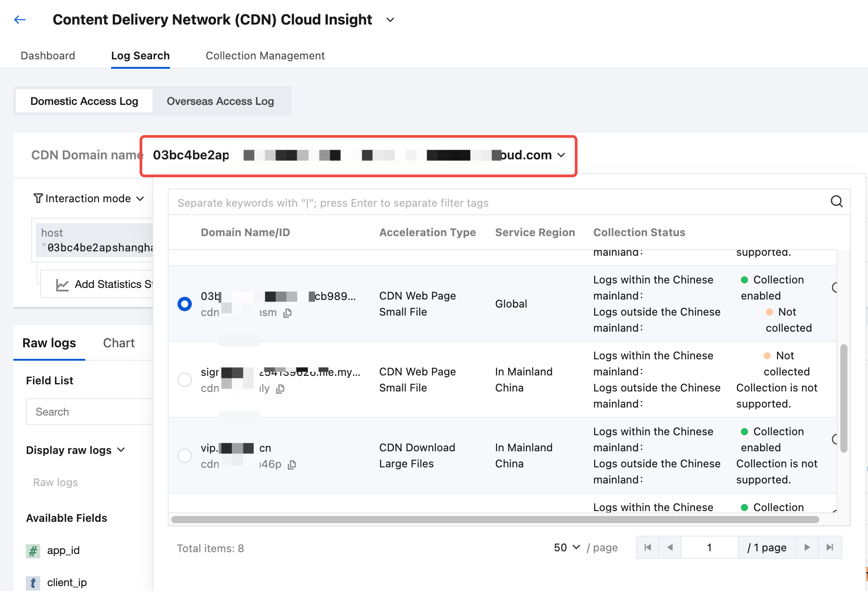
Task: Click the search magnifier icon in domain filter
Action: click(x=836, y=202)
